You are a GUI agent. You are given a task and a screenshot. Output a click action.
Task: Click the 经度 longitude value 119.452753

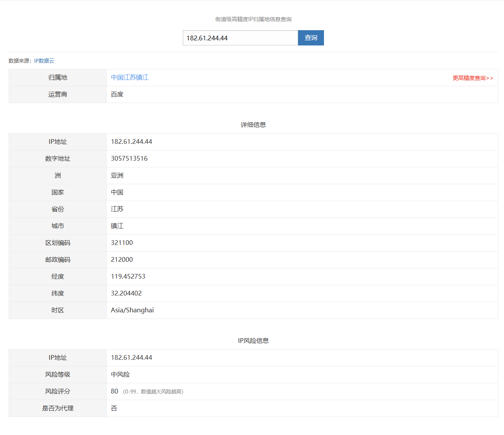(127, 276)
